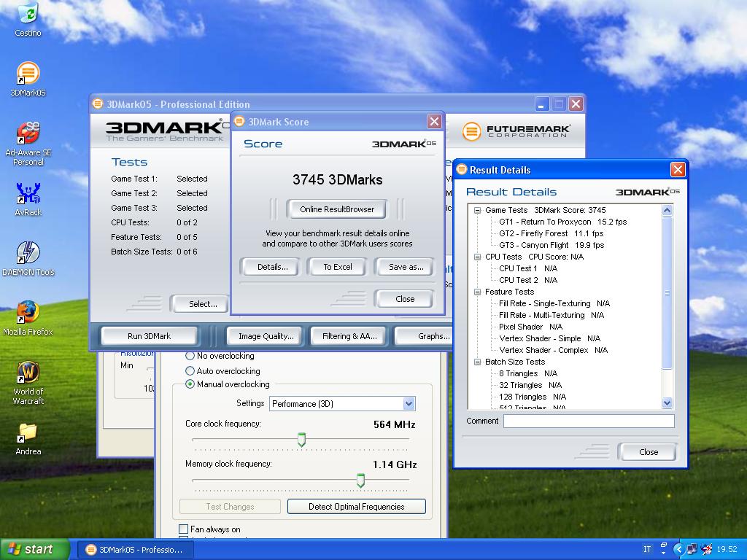Collapse the CPU Tests tree node
The image size is (747, 560).
click(477, 257)
